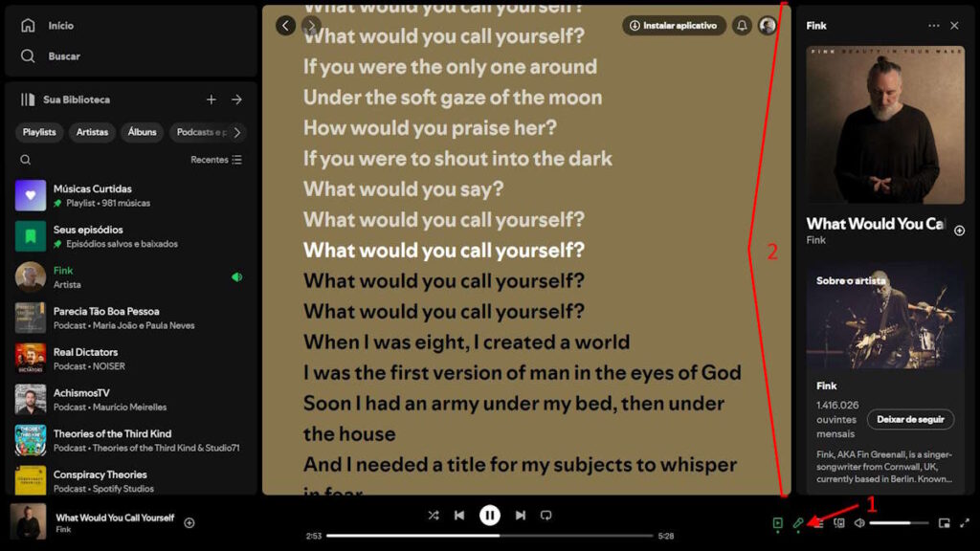Open AchismosTV podcast
This screenshot has height=551, width=980.
coord(128,400)
